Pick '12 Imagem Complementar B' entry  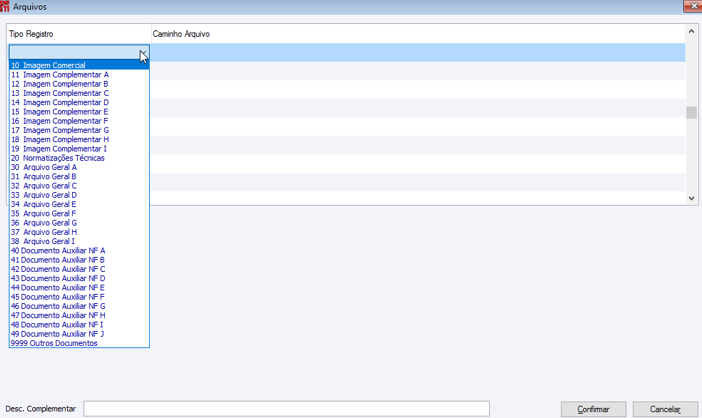(x=79, y=84)
